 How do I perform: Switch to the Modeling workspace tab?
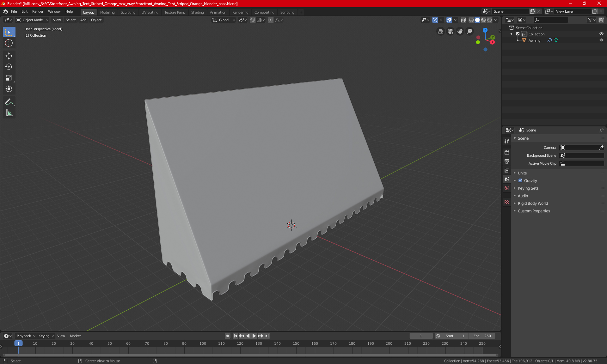click(107, 12)
